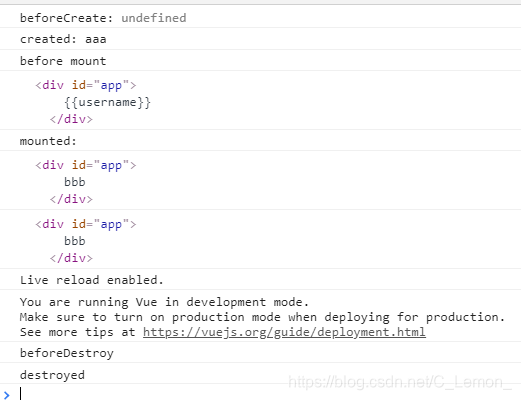The height and width of the screenshot is (400, 521).
Task: Select 'You are running Vue in development mode.' line
Action: tap(164, 302)
